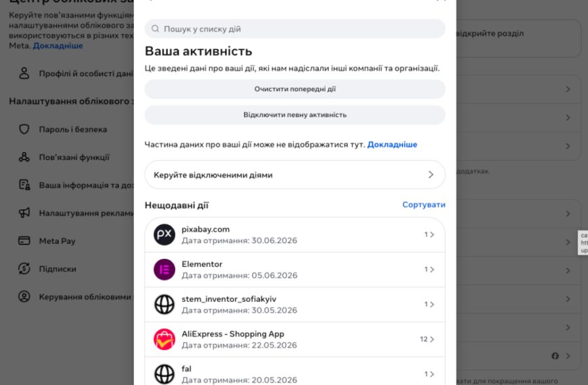The width and height of the screenshot is (588, 385).
Task: Open Пов'язані функції icon
Action: coord(24,157)
